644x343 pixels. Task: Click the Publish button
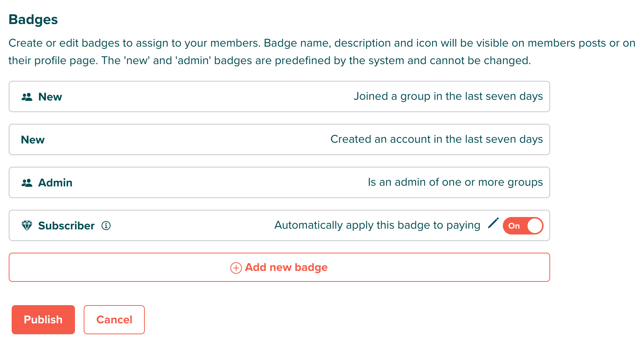(43, 320)
